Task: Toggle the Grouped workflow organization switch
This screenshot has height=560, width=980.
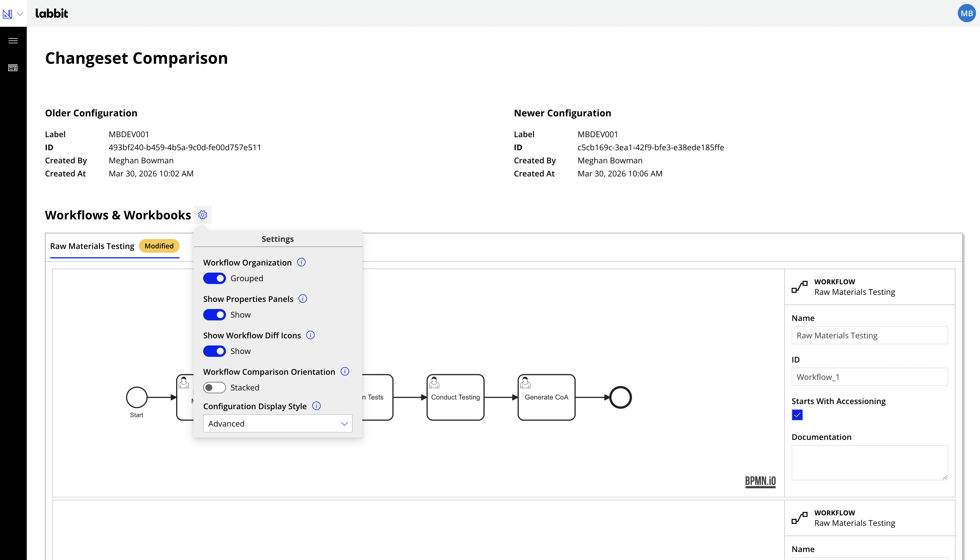Action: (214, 279)
